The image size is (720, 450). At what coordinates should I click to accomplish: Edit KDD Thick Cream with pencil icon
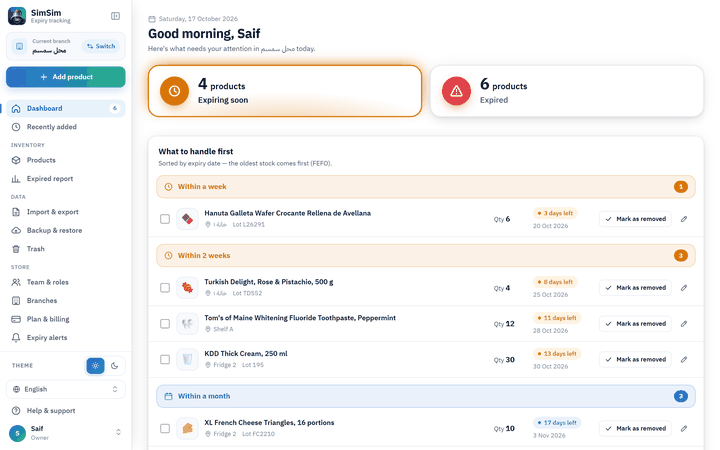coord(684,360)
